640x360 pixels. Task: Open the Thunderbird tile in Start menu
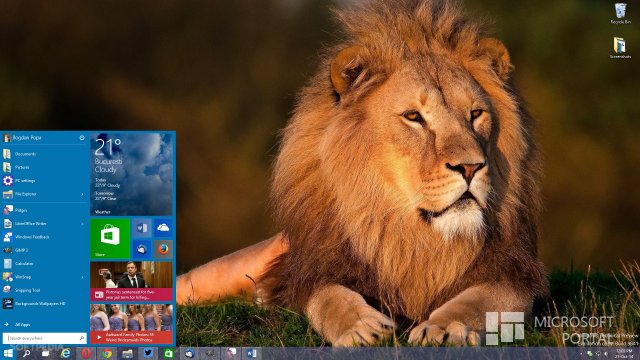coord(142,249)
